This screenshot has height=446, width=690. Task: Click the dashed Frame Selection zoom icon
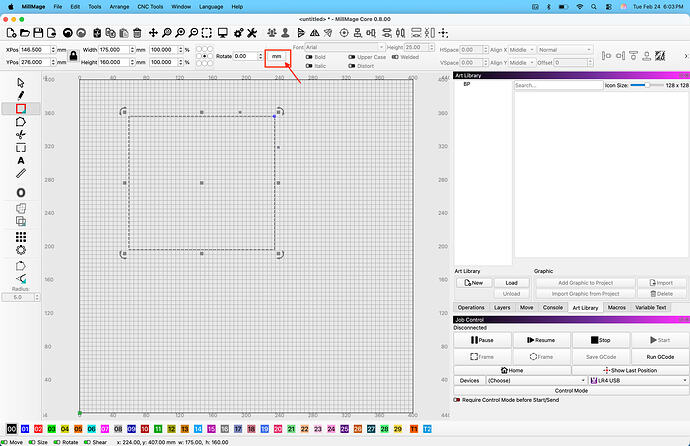point(206,33)
